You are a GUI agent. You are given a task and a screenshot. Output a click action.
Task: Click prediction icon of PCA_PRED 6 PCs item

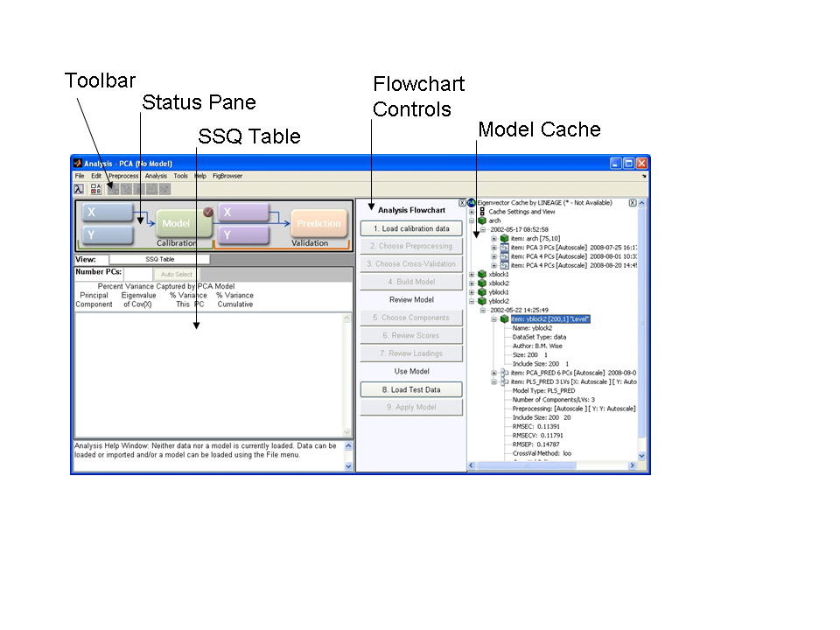505,373
